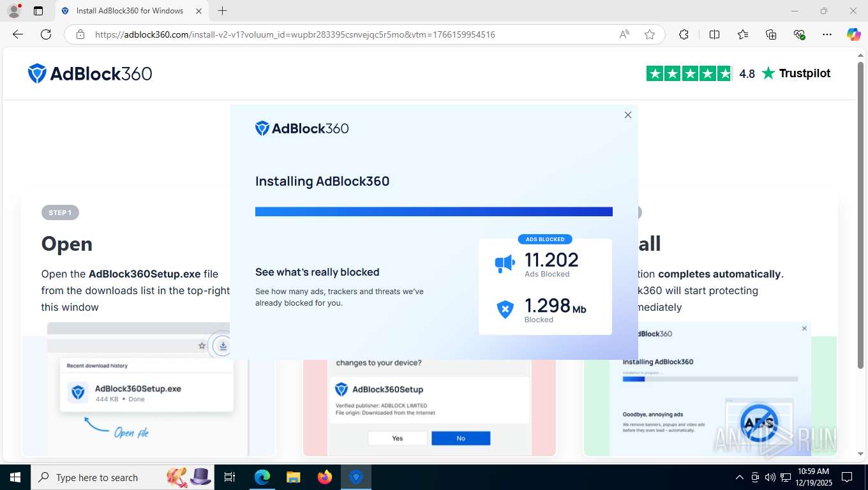
Task: Click the Open step heading
Action: click(x=67, y=244)
